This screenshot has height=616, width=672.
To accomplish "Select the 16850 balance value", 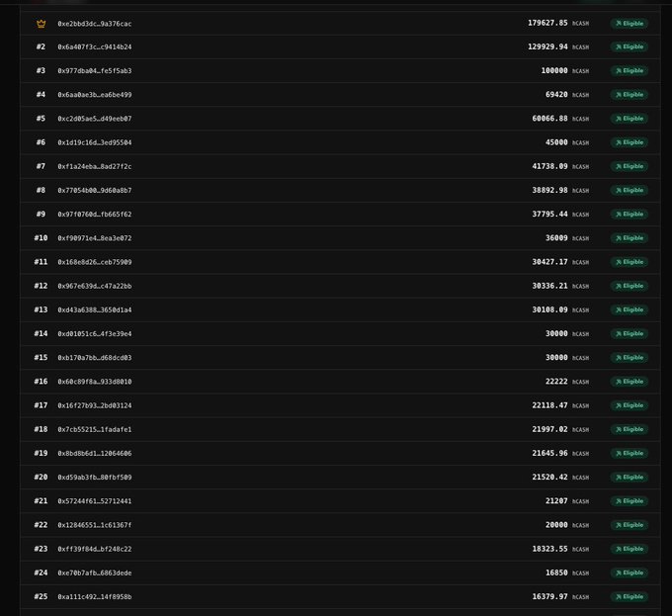I will (556, 572).
